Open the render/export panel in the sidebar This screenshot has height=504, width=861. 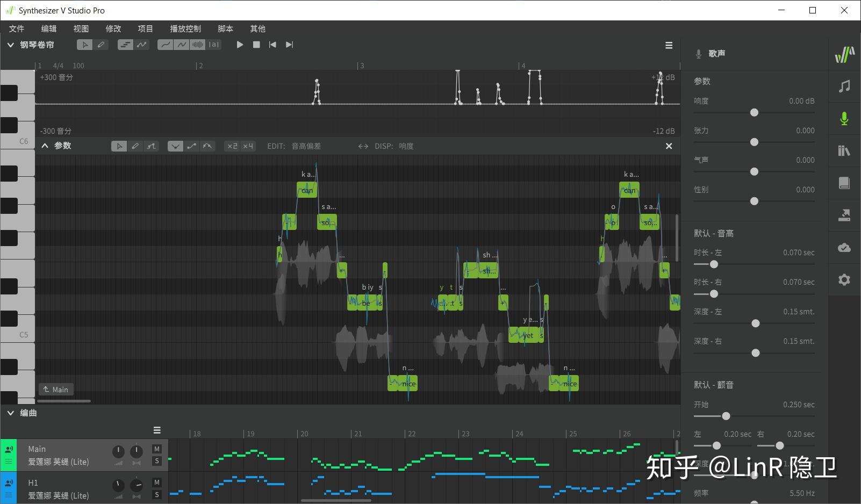(844, 215)
